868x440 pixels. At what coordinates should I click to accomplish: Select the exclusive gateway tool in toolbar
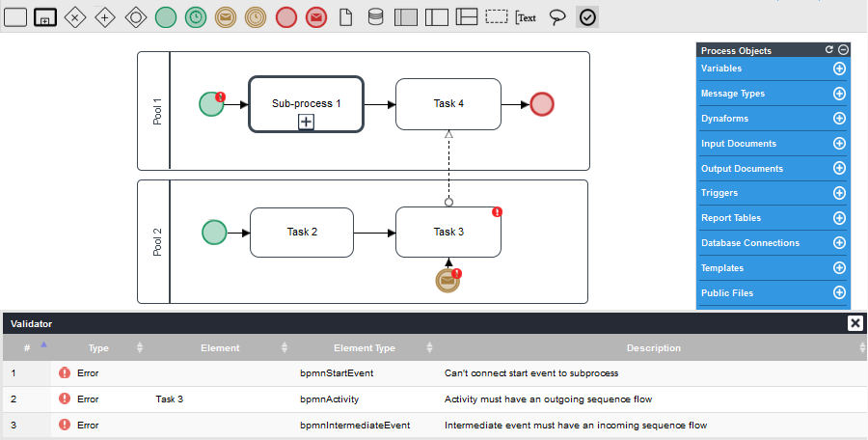click(75, 16)
